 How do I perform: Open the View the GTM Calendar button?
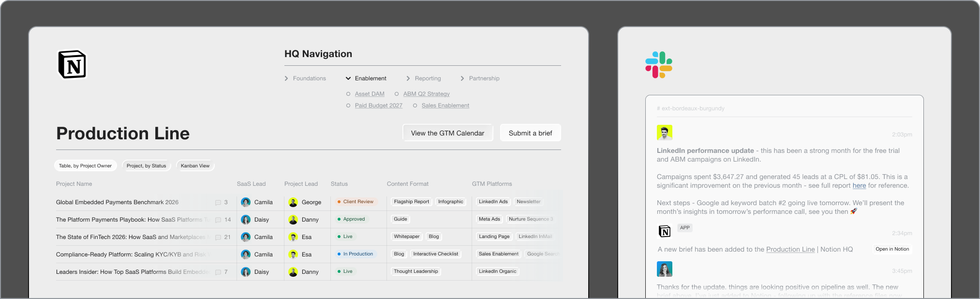(447, 133)
